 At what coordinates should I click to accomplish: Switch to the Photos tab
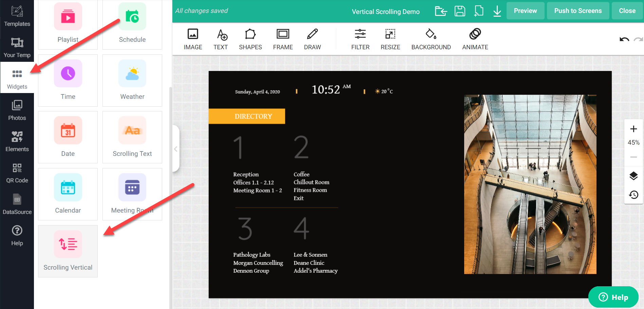pos(17,110)
